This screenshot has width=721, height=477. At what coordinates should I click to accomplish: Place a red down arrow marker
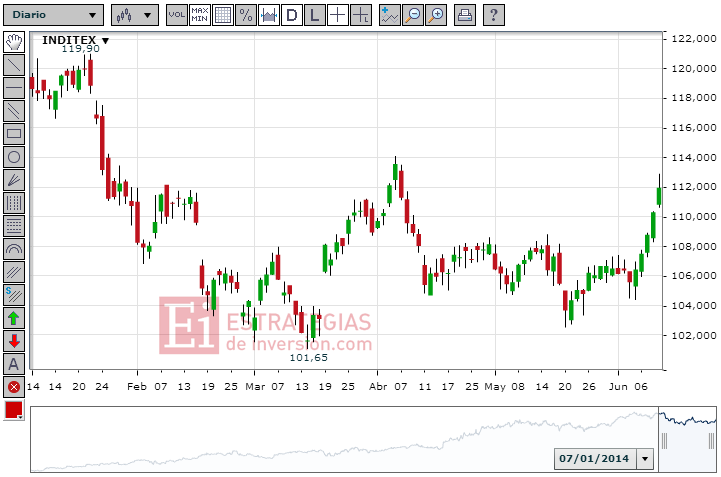[14, 341]
